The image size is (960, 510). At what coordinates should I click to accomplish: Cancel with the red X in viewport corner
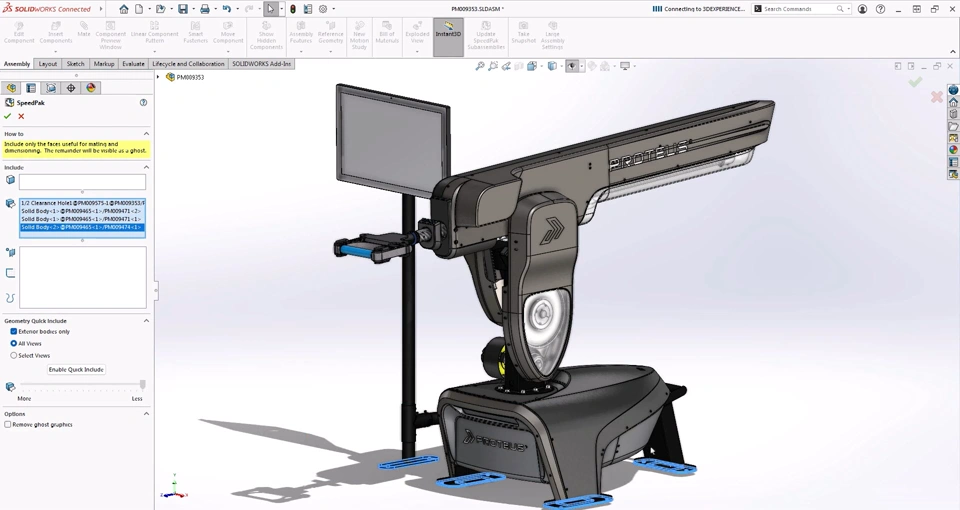pos(936,97)
